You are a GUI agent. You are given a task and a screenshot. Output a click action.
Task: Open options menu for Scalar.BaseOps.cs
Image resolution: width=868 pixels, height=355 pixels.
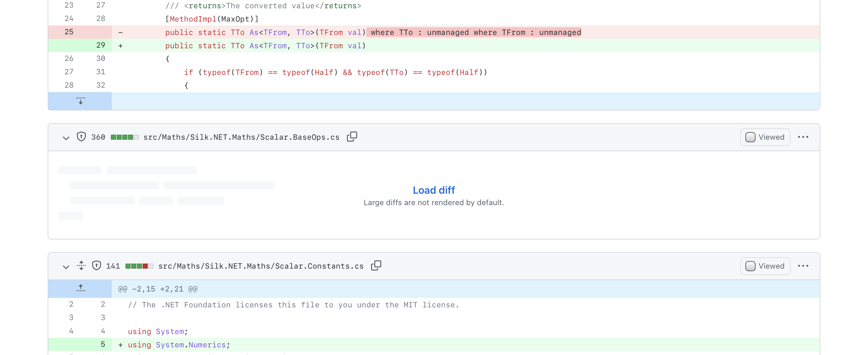pyautogui.click(x=803, y=137)
